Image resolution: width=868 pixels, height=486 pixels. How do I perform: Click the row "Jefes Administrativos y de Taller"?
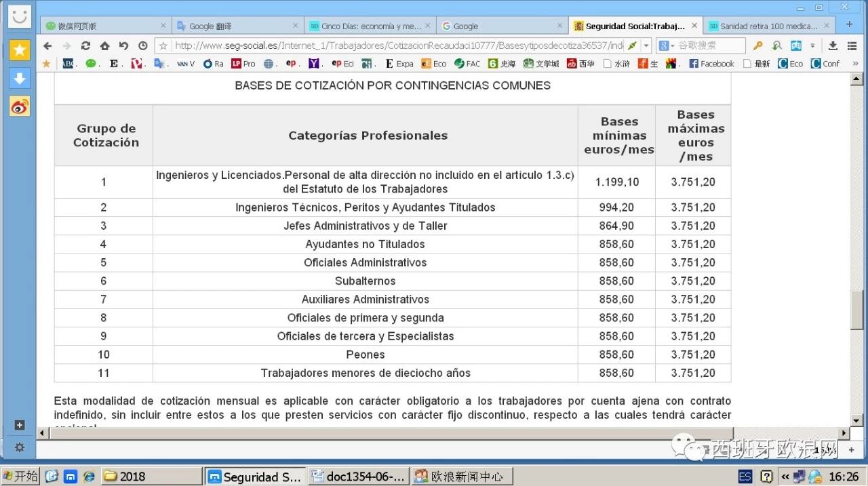[x=393, y=226]
